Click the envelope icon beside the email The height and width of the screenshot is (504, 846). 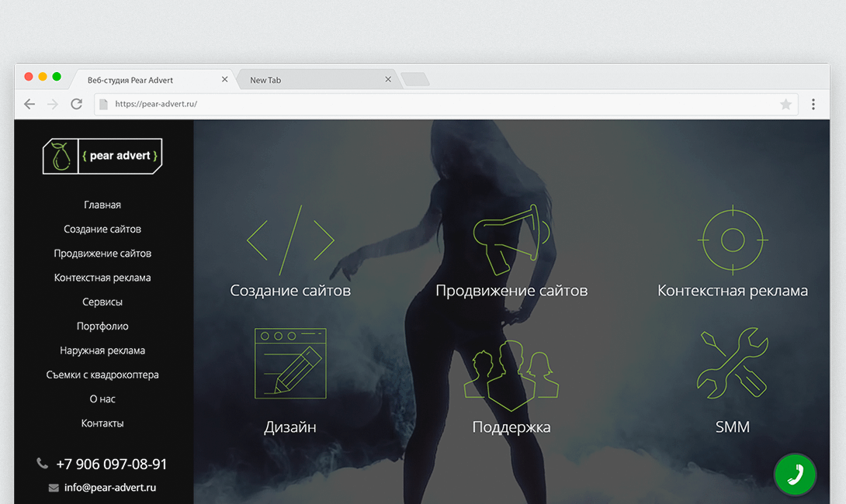54,488
